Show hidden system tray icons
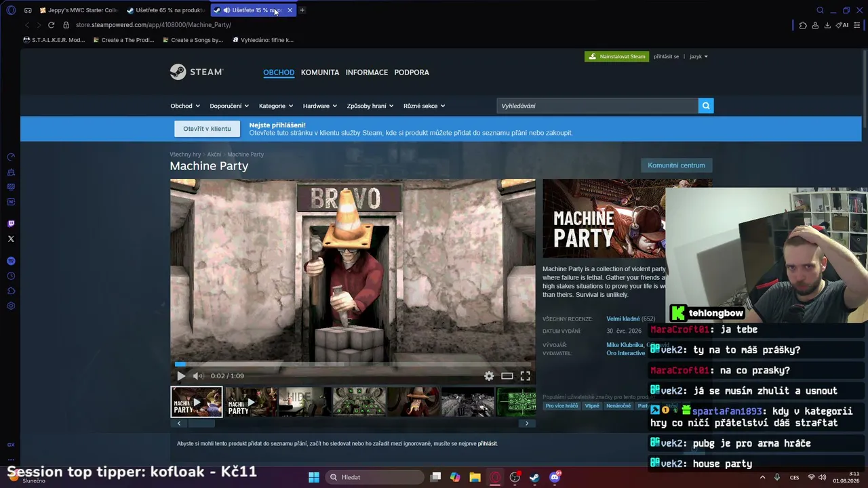 (x=762, y=477)
